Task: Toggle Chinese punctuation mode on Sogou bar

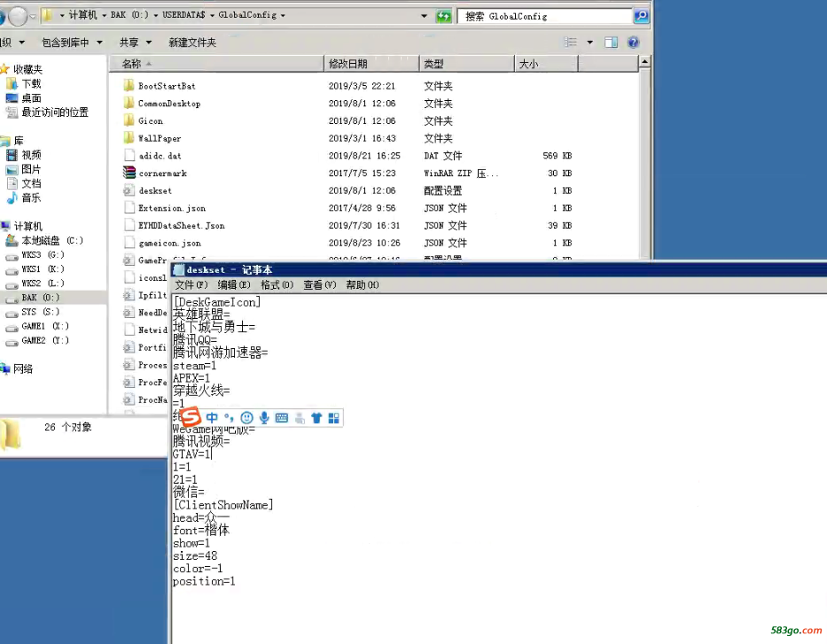Action: click(229, 418)
